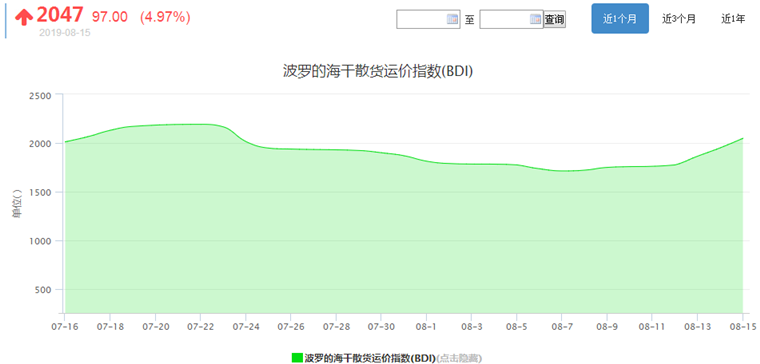
Task: Toggle the green BDI legend swatch
Action: pyautogui.click(x=297, y=358)
